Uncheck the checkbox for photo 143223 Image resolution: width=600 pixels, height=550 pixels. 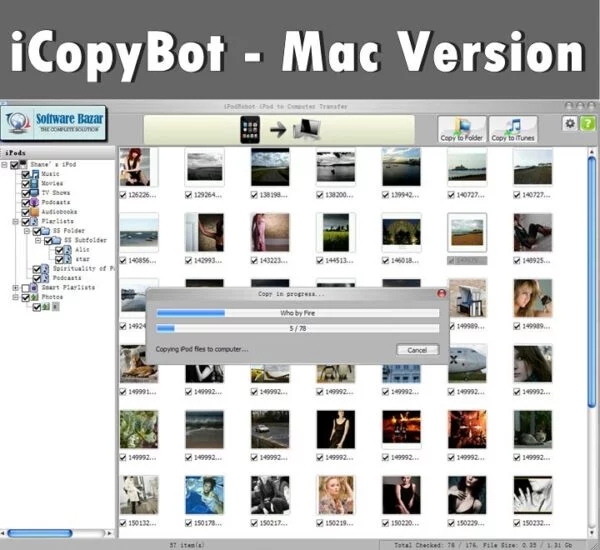[x=254, y=261]
